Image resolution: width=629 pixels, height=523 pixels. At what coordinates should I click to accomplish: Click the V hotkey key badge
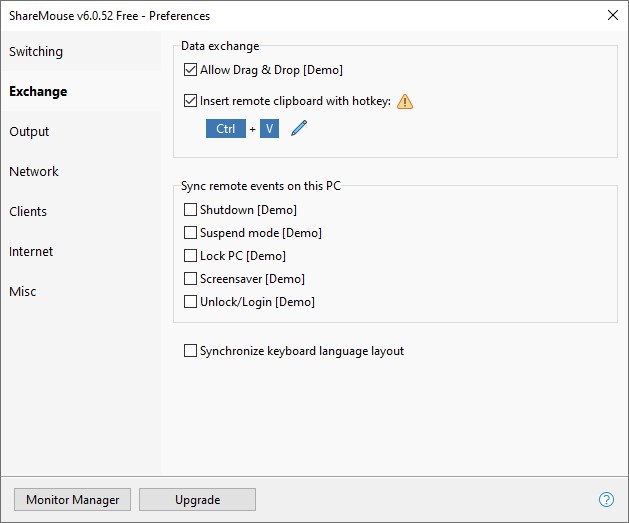(x=269, y=129)
